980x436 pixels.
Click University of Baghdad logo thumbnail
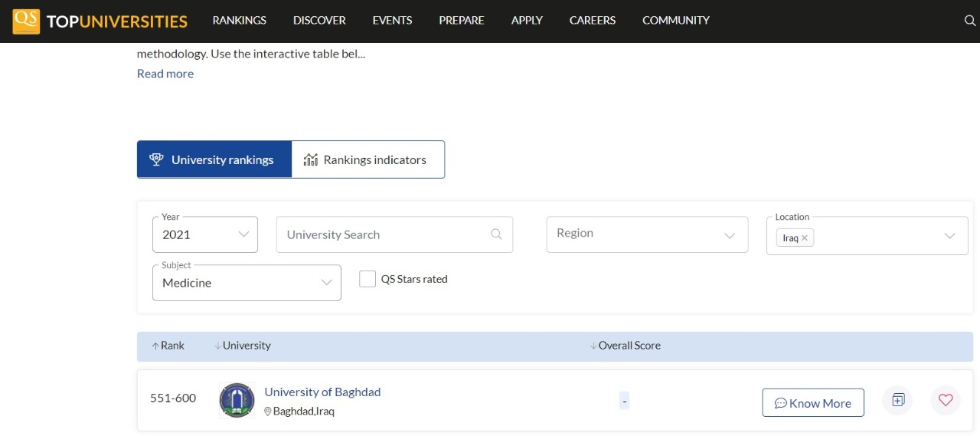coord(237,400)
